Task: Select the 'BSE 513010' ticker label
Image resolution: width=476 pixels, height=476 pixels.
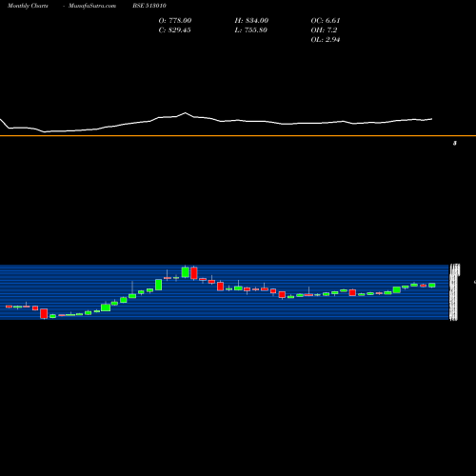Action: coord(149,6)
